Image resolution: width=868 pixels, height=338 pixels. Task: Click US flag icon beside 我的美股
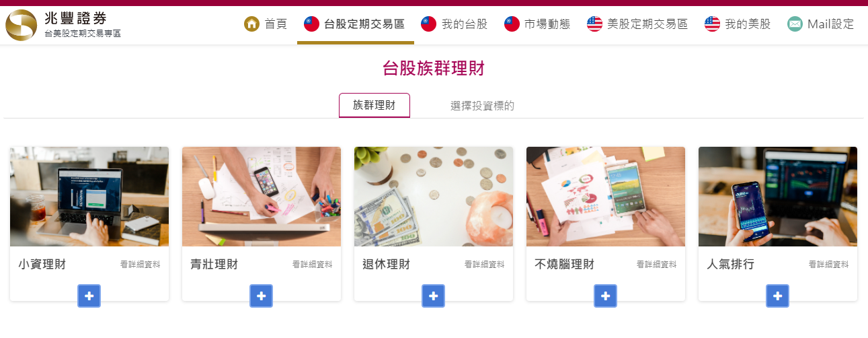(x=713, y=24)
